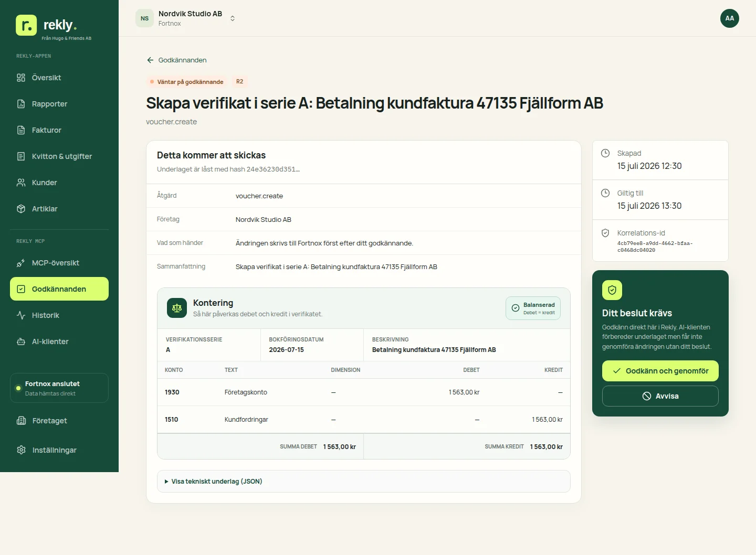
Task: Click the Inställningar gear icon
Action: click(x=21, y=450)
